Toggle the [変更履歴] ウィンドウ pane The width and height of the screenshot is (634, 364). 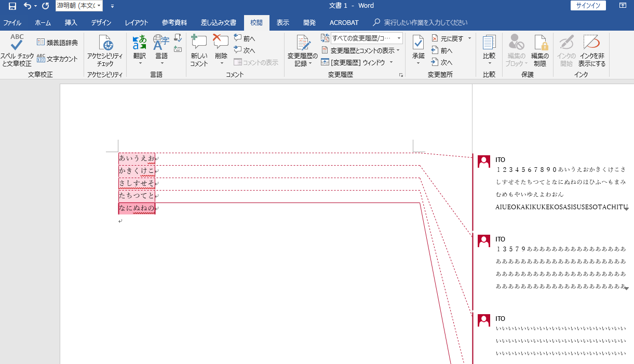(x=353, y=62)
